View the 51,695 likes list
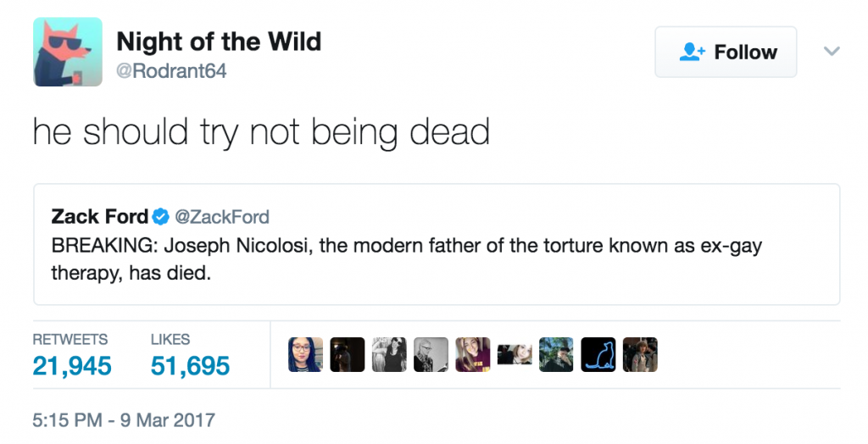868x444 pixels. pyautogui.click(x=190, y=365)
